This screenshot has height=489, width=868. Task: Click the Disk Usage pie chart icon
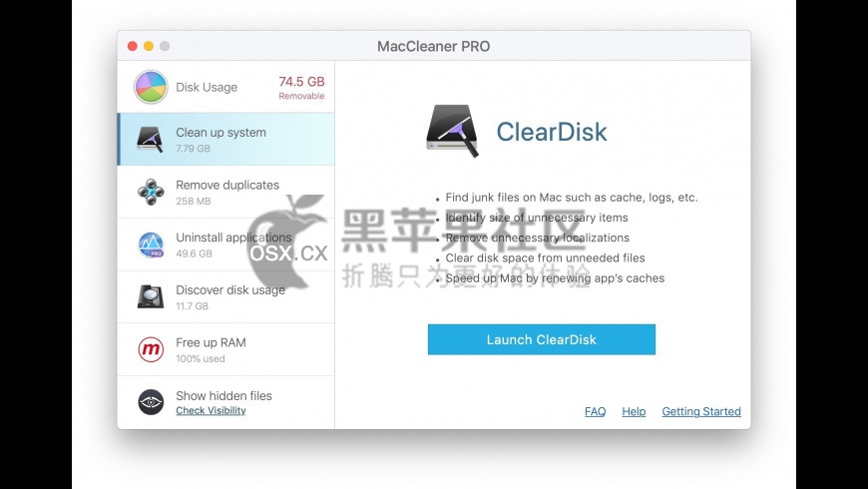(151, 87)
